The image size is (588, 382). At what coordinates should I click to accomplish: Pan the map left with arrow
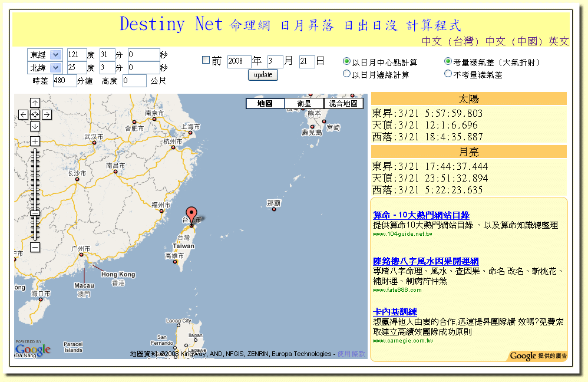coord(23,114)
